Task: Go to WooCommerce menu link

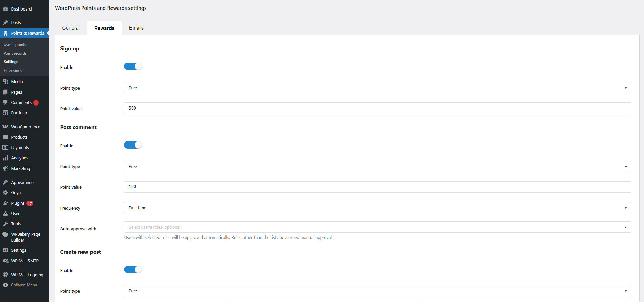Action: click(25, 127)
